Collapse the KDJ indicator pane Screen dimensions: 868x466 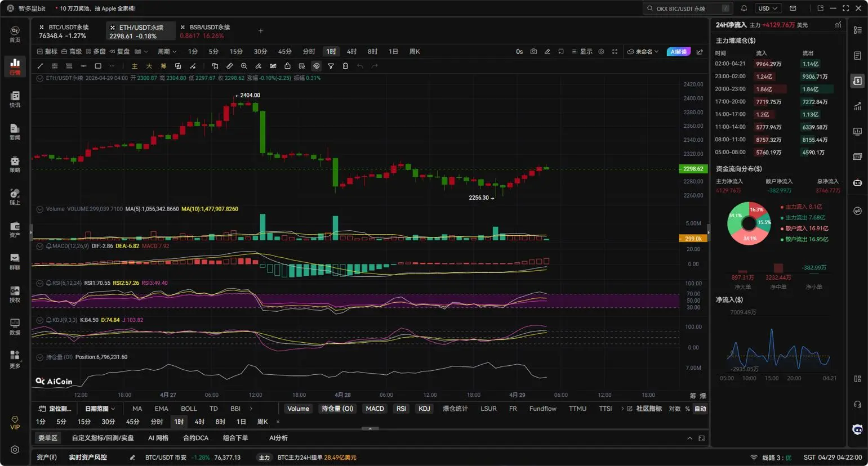point(40,320)
